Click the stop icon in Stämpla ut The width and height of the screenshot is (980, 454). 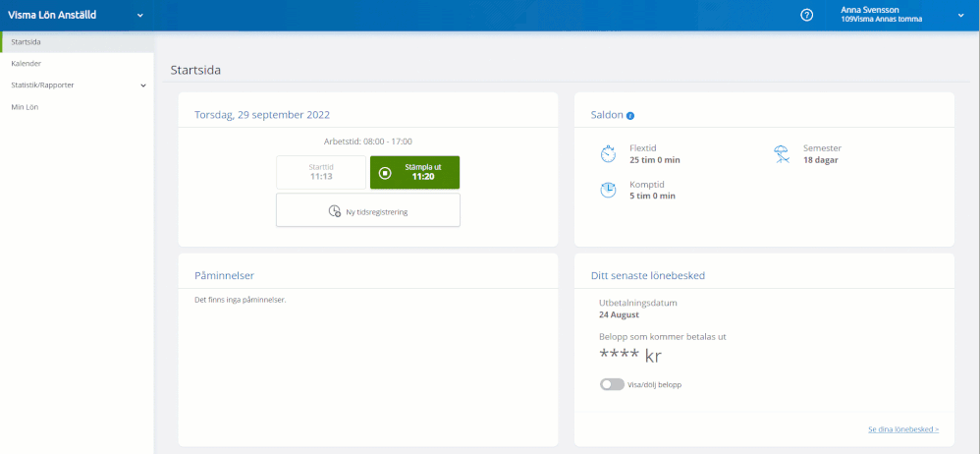point(385,173)
